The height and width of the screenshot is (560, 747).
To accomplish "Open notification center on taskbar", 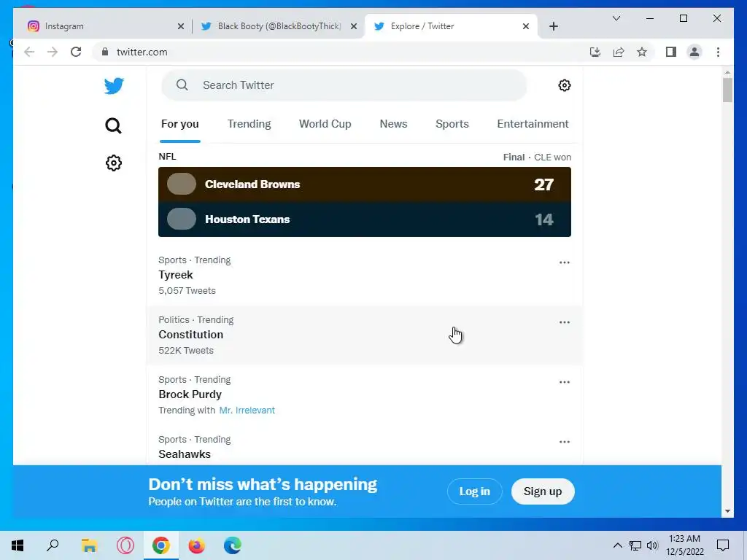I will [x=723, y=545].
